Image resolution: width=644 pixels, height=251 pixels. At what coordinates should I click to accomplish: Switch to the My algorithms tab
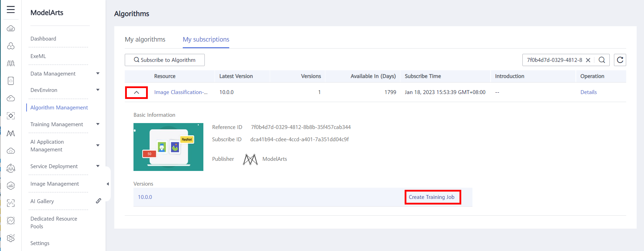click(145, 40)
